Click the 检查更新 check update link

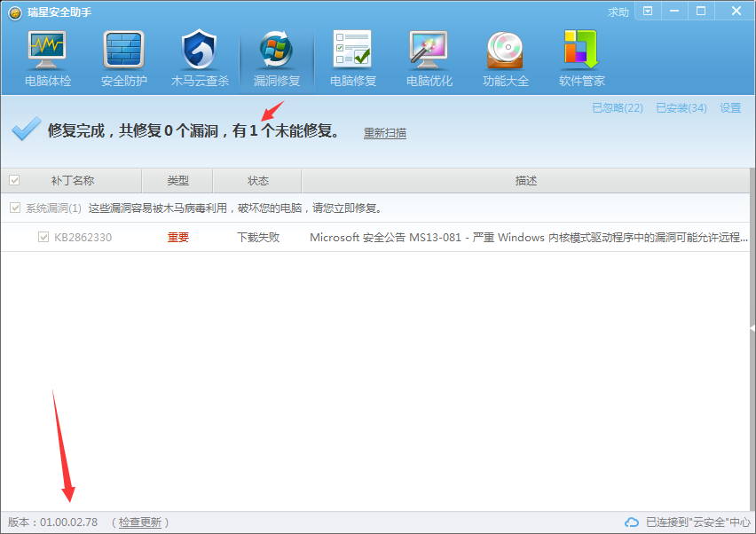[140, 522]
